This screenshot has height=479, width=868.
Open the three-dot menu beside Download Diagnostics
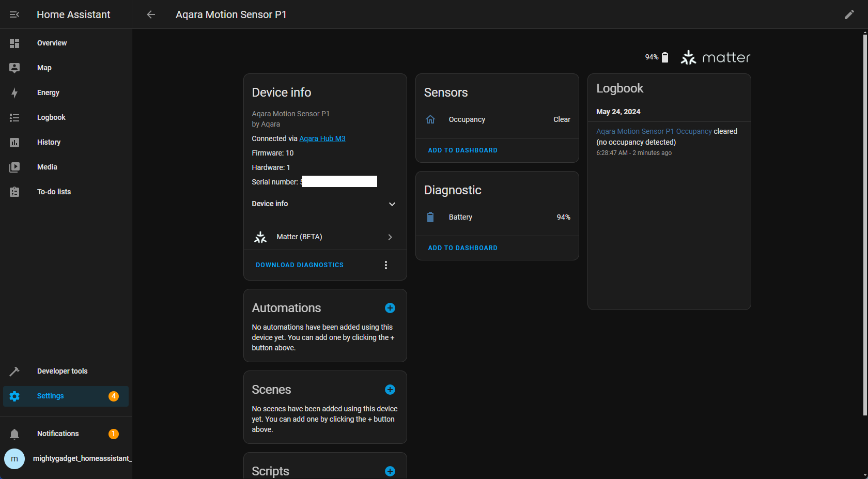(385, 265)
